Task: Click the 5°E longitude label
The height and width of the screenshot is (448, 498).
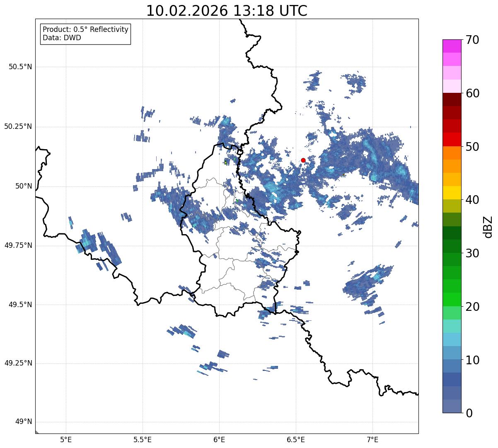Action: [66, 439]
